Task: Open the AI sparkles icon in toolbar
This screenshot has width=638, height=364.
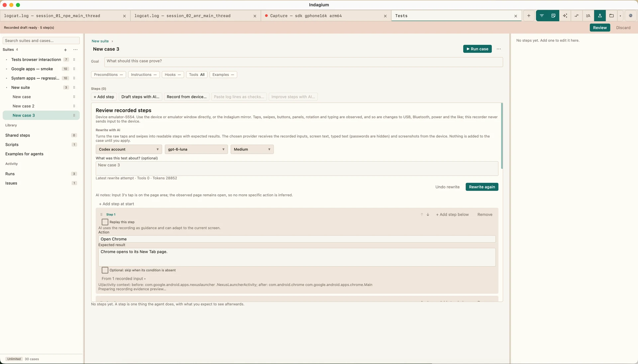Action: tap(565, 16)
